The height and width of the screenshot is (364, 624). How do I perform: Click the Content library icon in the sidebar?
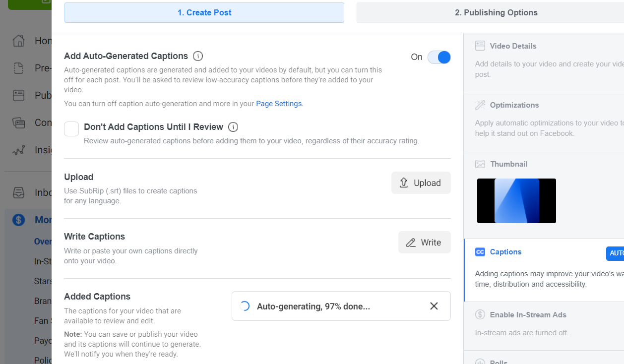pyautogui.click(x=18, y=122)
